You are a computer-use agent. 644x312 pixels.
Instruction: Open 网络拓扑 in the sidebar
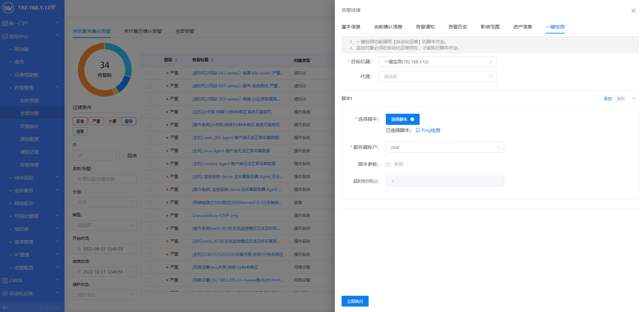[x=24, y=203]
